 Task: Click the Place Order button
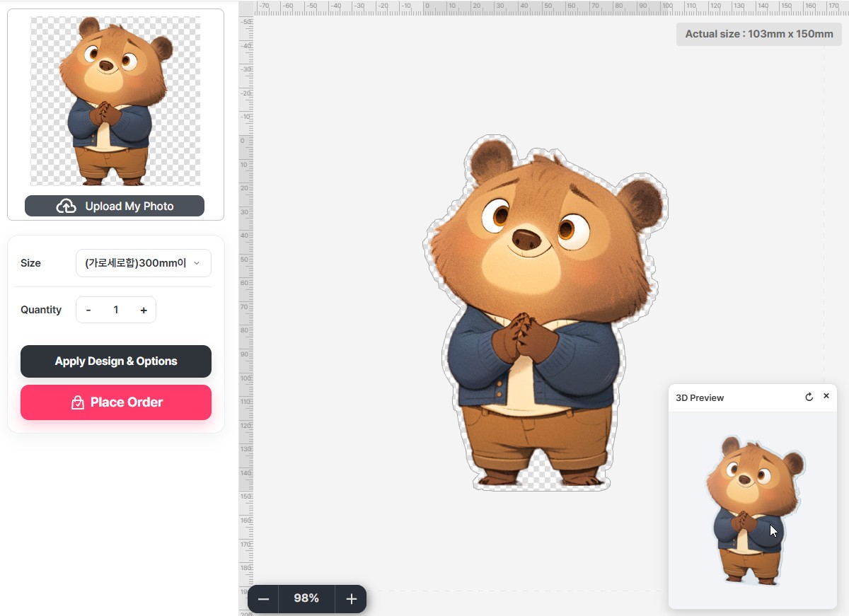coord(116,402)
